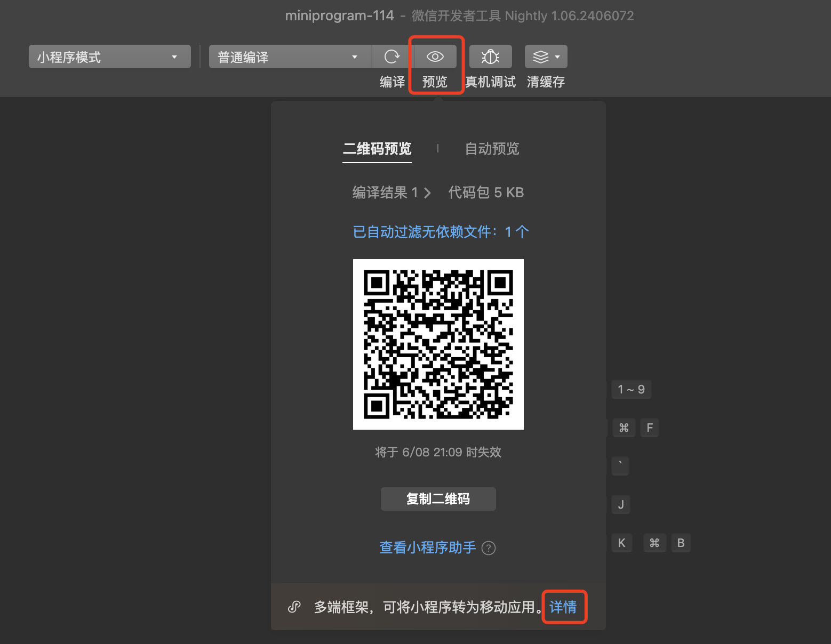
Task: Open the small arrow next to 清缓存 icon
Action: point(557,57)
